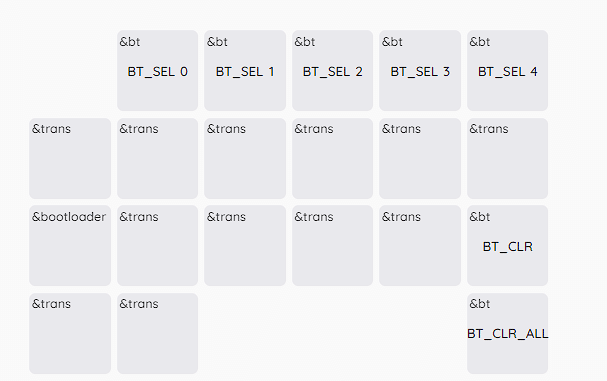Click the BT_CLR key
Viewport: 607px width, 381px height.
(x=508, y=245)
